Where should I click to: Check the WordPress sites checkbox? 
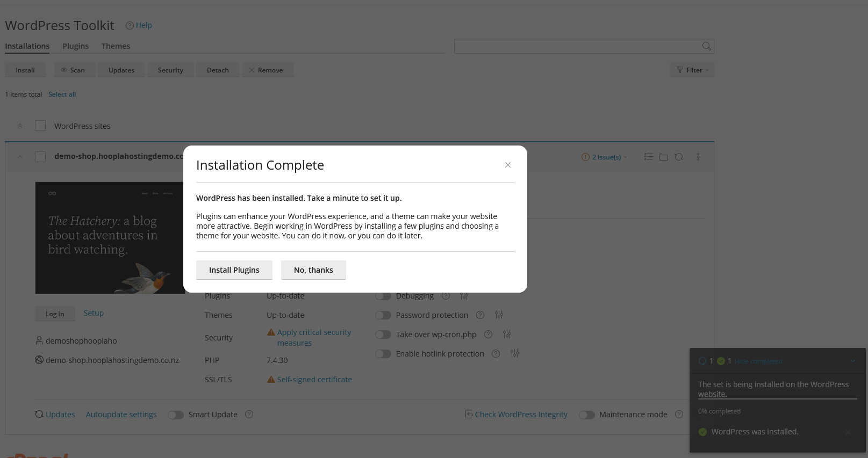[40, 126]
